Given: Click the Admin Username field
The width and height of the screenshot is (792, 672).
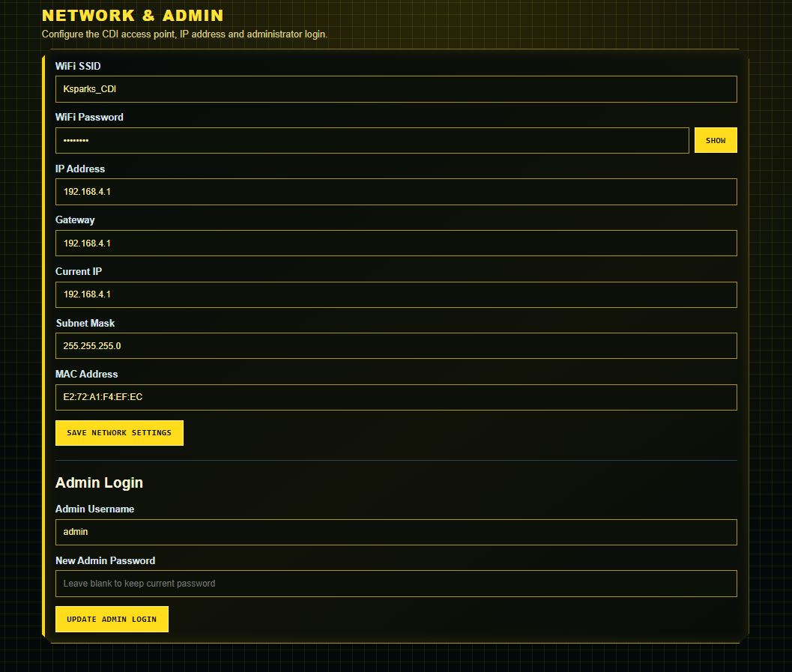Looking at the screenshot, I should [396, 532].
